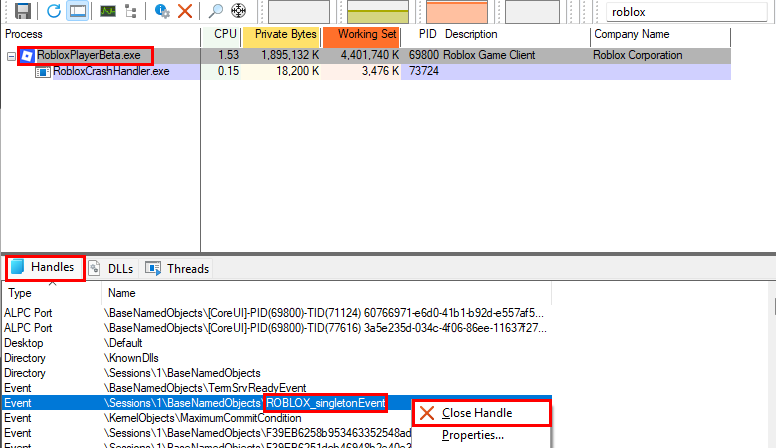Select the MaximumCommitCondition event handle
Screen dimensions: 776x448
pyautogui.click(x=208, y=418)
